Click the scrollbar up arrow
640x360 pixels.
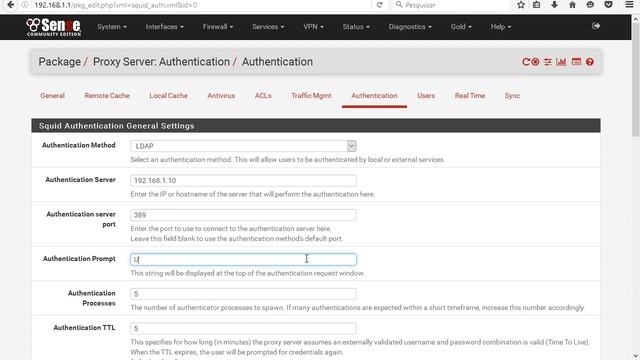click(636, 19)
